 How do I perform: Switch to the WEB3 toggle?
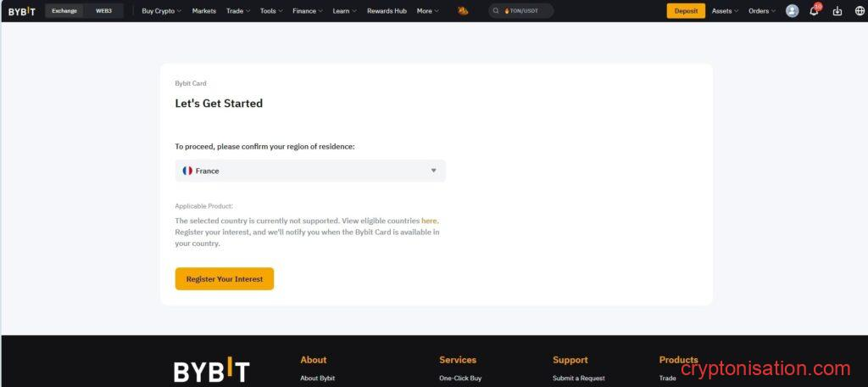pos(104,11)
